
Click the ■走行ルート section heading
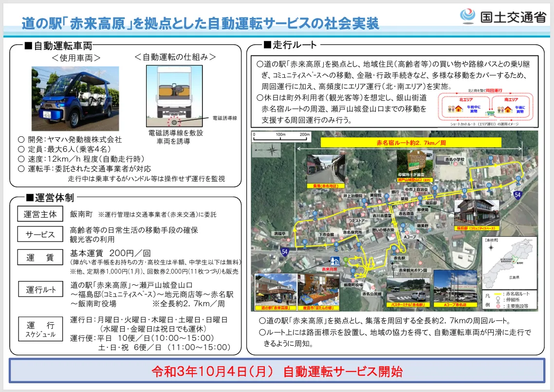[290, 44]
